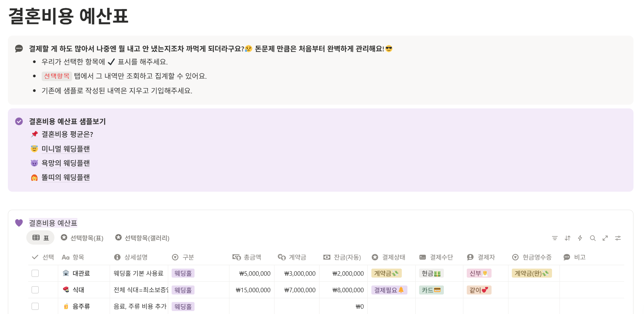Click the 웨딩홀 기본 사용료 description cell
The width and height of the screenshot is (644, 314).
(x=139, y=273)
